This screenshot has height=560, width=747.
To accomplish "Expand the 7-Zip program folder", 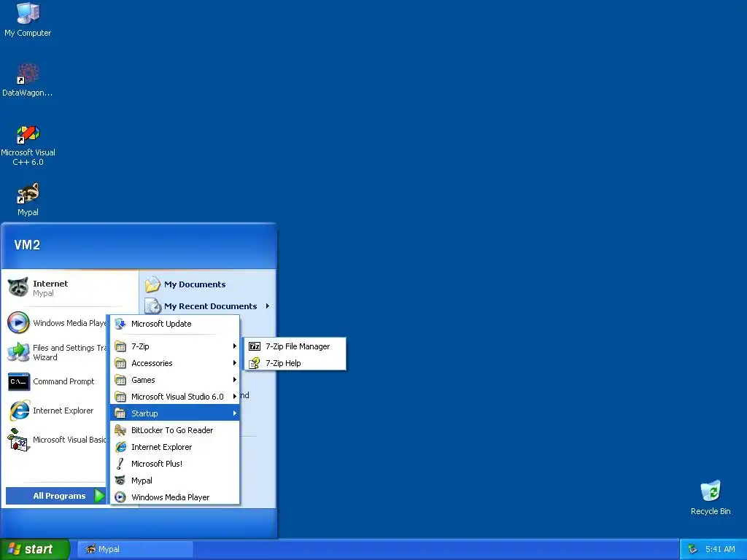I will tap(174, 346).
